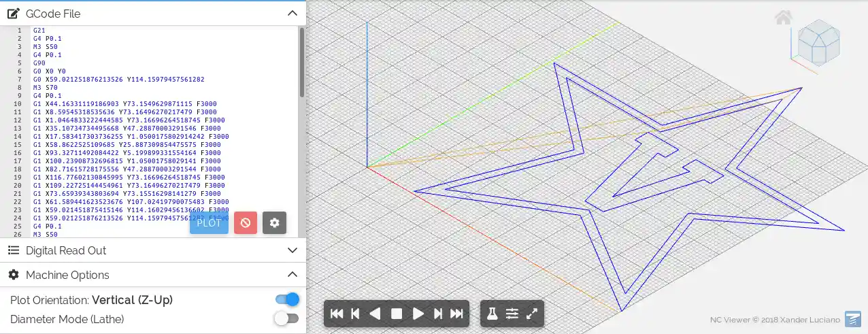Expand the Digital Read Out panel

click(x=292, y=250)
